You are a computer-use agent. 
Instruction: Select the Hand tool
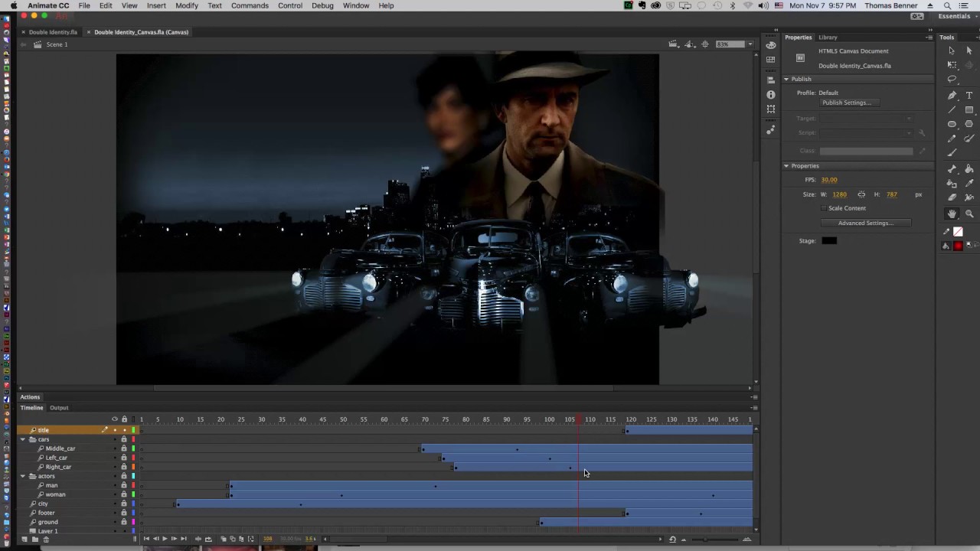click(x=952, y=214)
